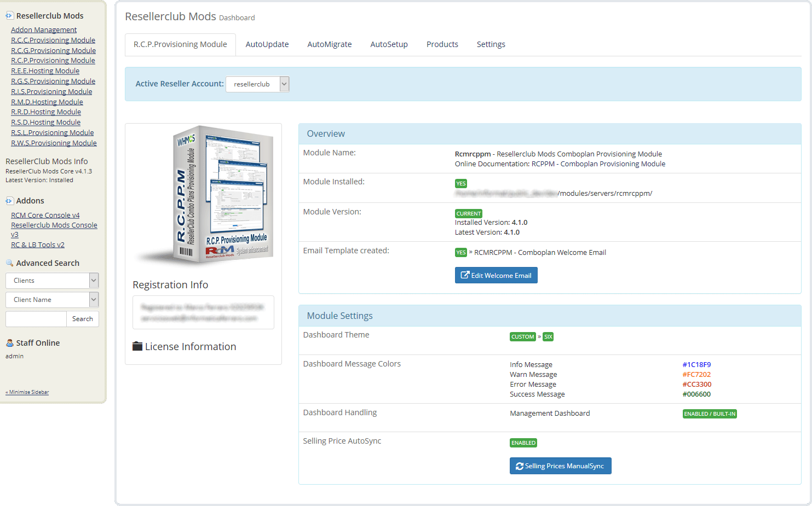Click the ENABLED / BUILT-IN badge

710,414
